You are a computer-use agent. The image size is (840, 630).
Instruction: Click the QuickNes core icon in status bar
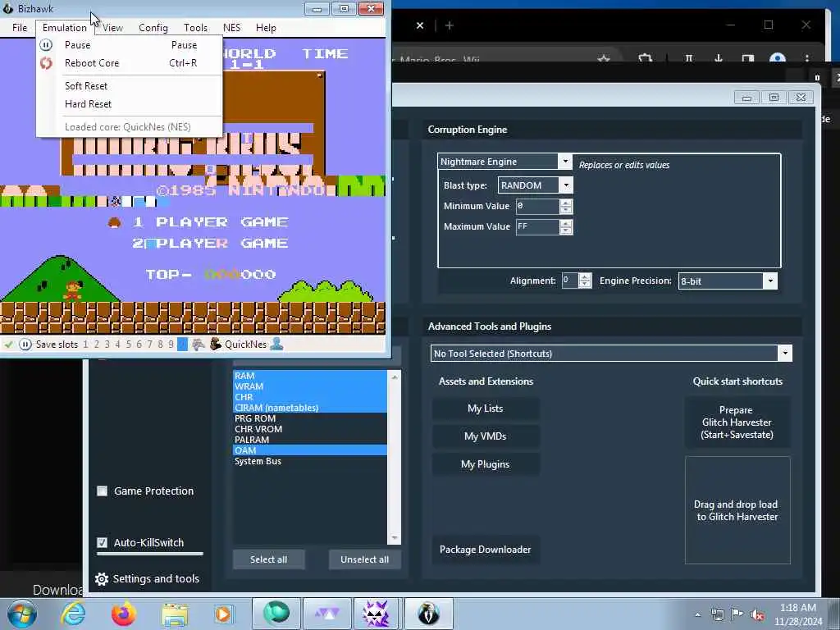216,344
